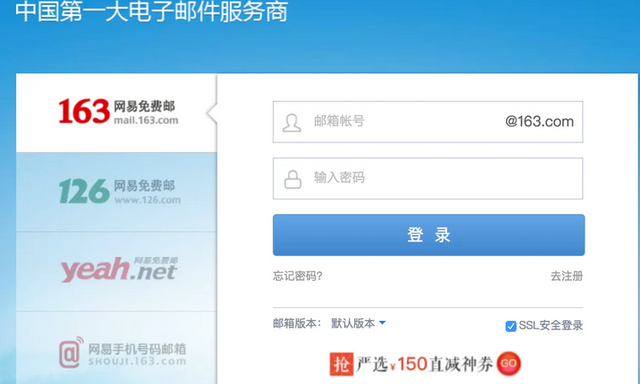Viewport: 640px width, 384px height.
Task: Click the blue 登录 login button
Action: pyautogui.click(x=429, y=235)
